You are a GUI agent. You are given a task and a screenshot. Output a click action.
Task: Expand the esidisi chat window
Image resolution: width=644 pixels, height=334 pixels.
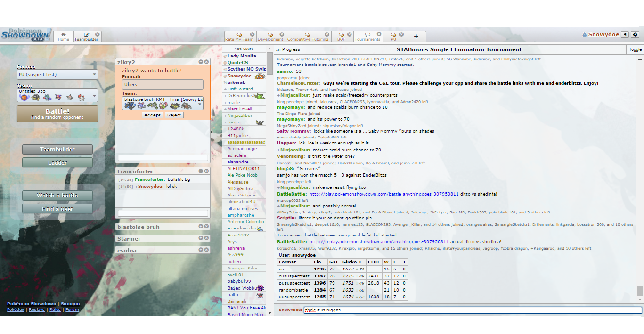click(x=201, y=250)
